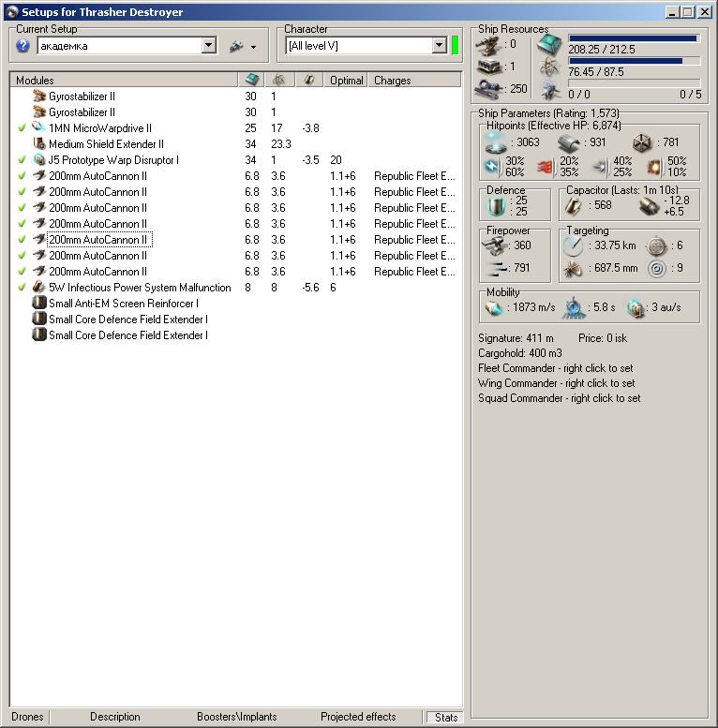Click the warp speed icon showing 3 au/s

pos(636,307)
